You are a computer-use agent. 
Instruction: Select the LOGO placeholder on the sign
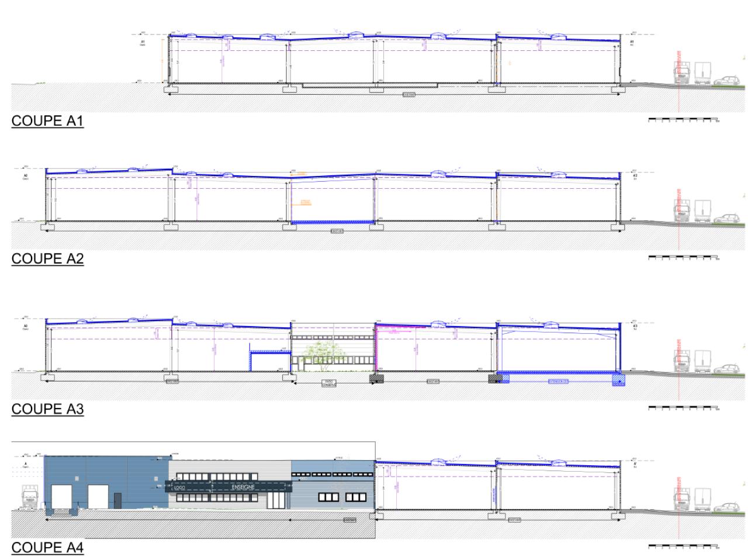[179, 488]
